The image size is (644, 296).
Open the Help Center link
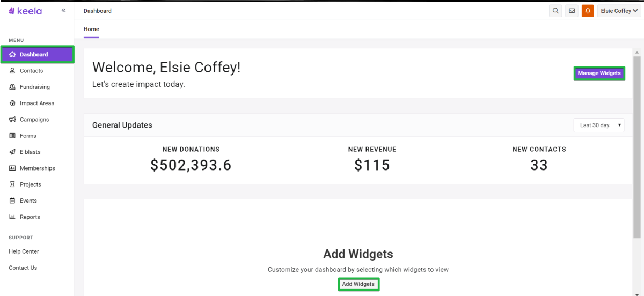[24, 251]
